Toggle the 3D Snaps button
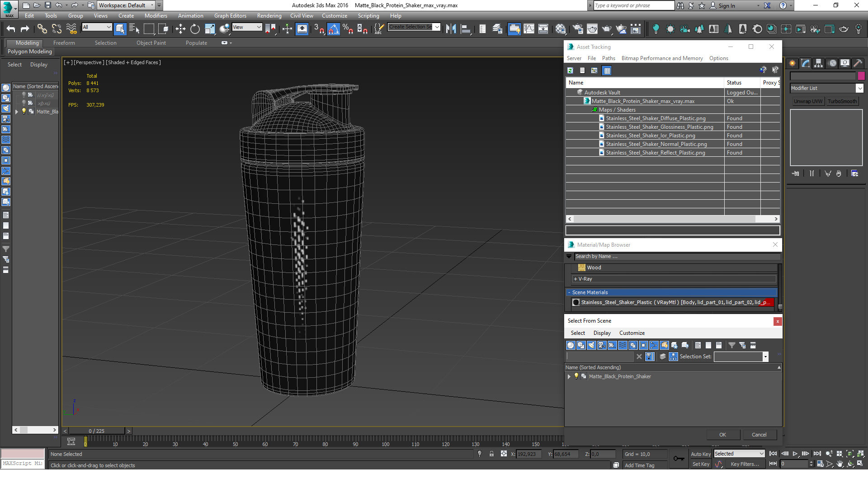Image resolution: width=868 pixels, height=488 pixels. point(319,29)
